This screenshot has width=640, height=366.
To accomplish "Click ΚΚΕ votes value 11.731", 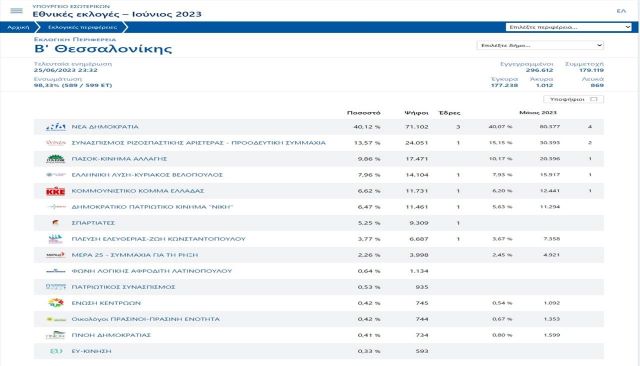I will click(417, 191).
